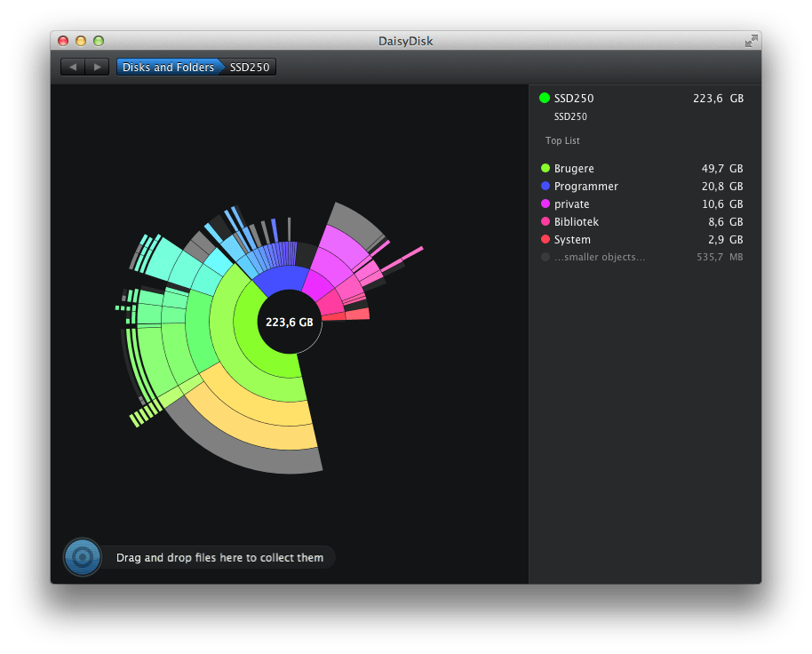Click the drag and drop files bar

[222, 557]
